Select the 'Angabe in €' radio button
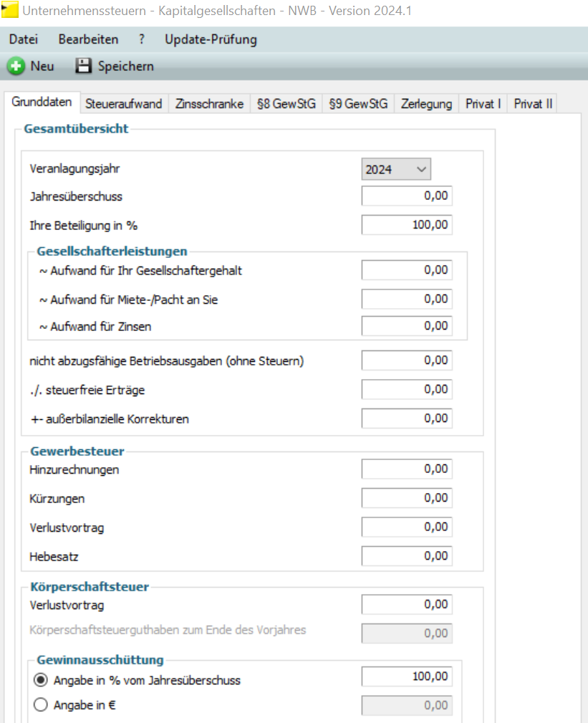Image resolution: width=588 pixels, height=723 pixels. pyautogui.click(x=41, y=705)
